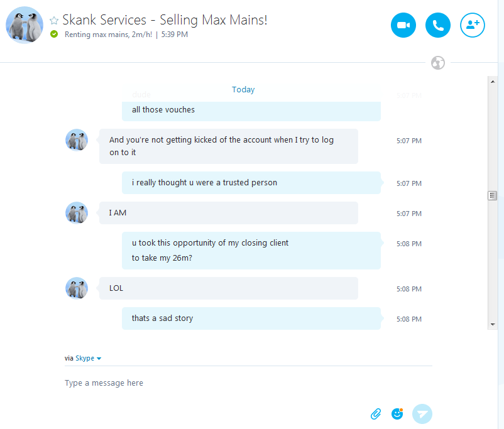Click the green online status icon
Viewport: 504px width, 429px height.
(54, 34)
